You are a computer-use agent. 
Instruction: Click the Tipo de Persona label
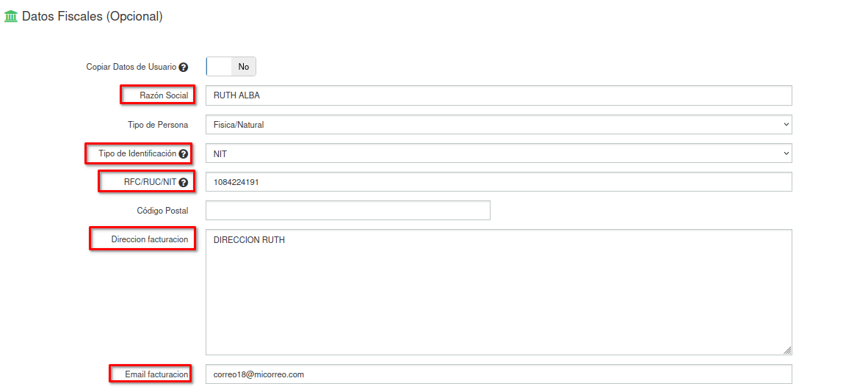(x=158, y=125)
